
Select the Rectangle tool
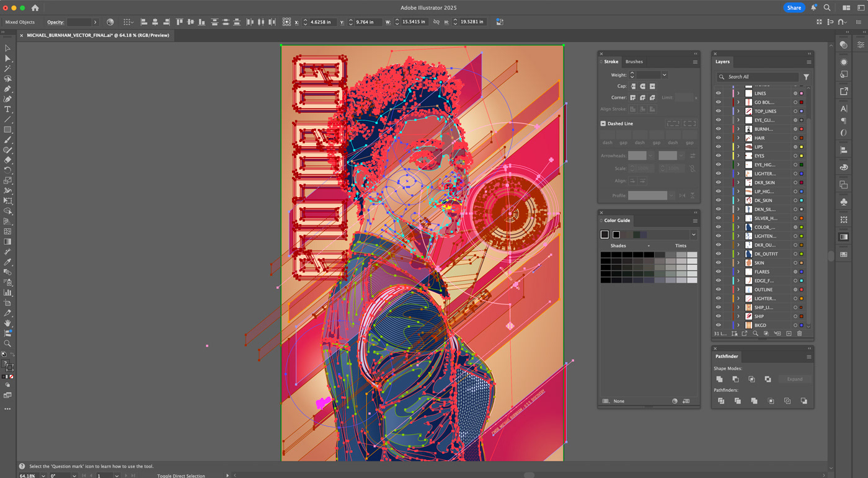pyautogui.click(x=7, y=130)
